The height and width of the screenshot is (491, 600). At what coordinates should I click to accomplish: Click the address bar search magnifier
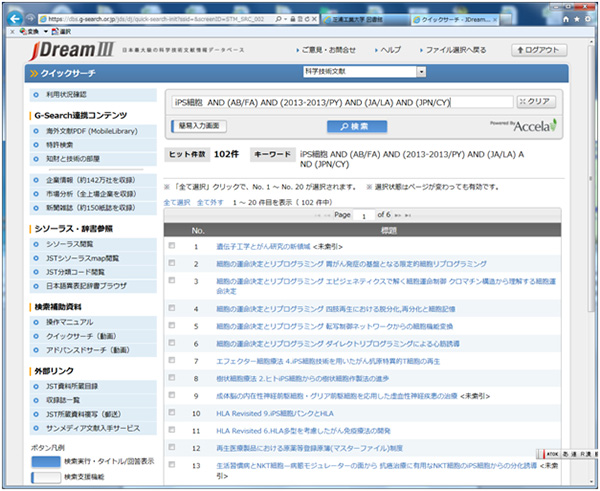click(278, 19)
